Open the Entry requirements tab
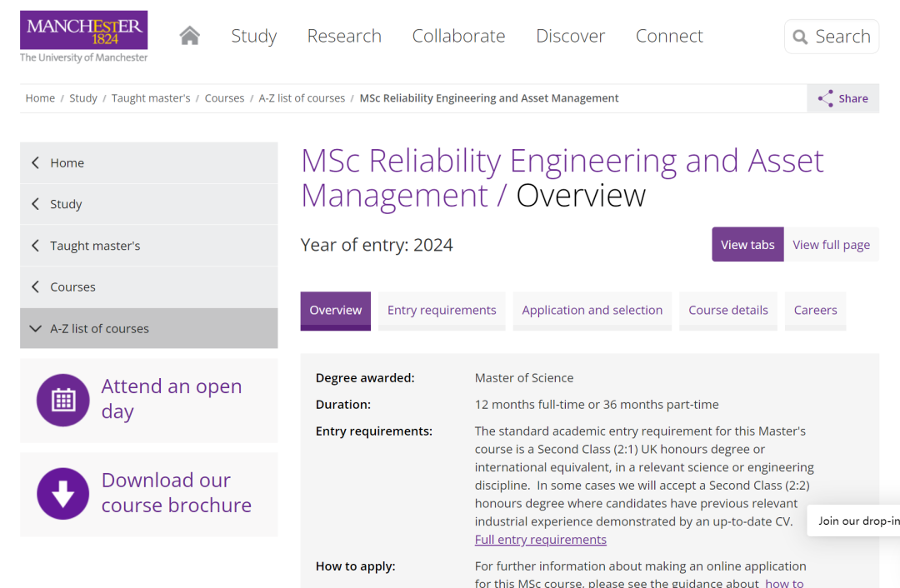 (x=442, y=311)
